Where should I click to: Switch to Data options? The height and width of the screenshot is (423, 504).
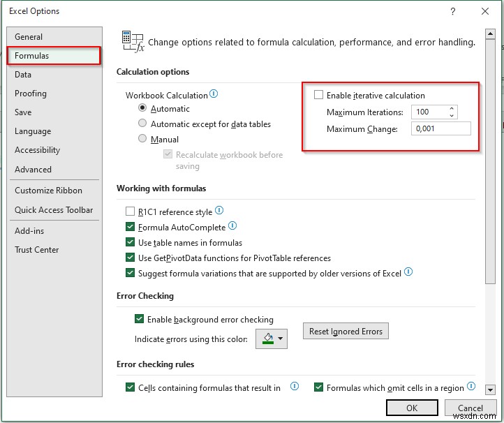coord(54,75)
